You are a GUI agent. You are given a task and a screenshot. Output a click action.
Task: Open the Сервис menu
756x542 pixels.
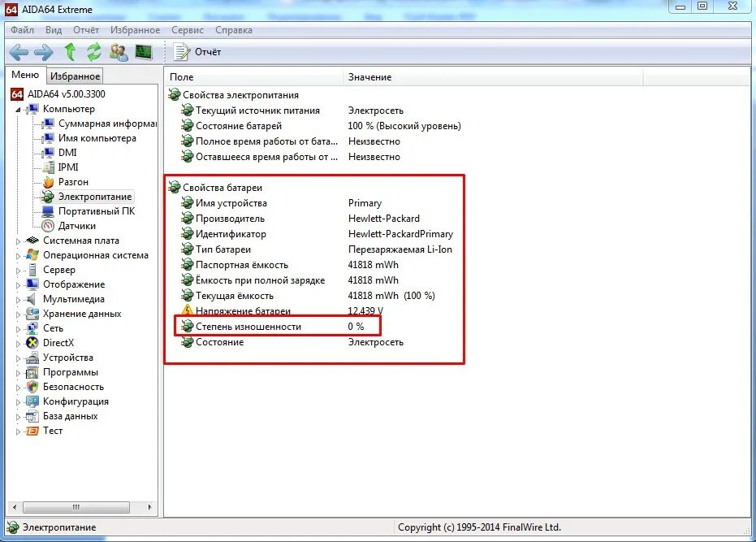click(188, 30)
